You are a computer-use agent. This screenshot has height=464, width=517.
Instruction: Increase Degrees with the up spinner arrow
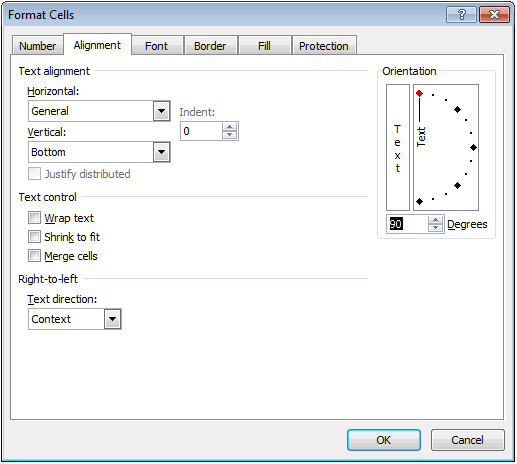(435, 220)
